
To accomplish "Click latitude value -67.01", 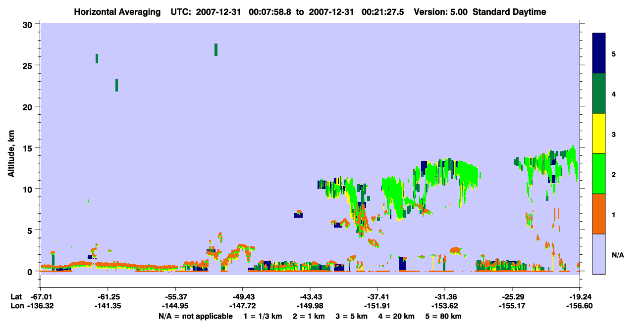I will coord(41,297).
